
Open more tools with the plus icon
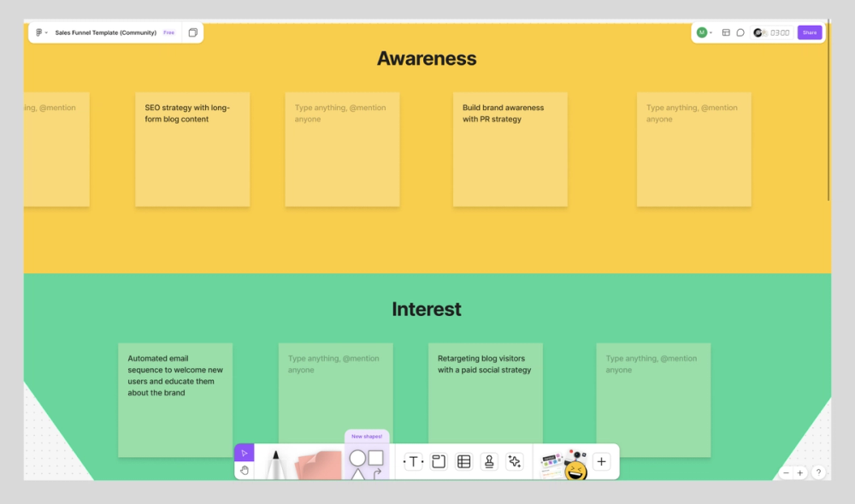[x=601, y=460]
